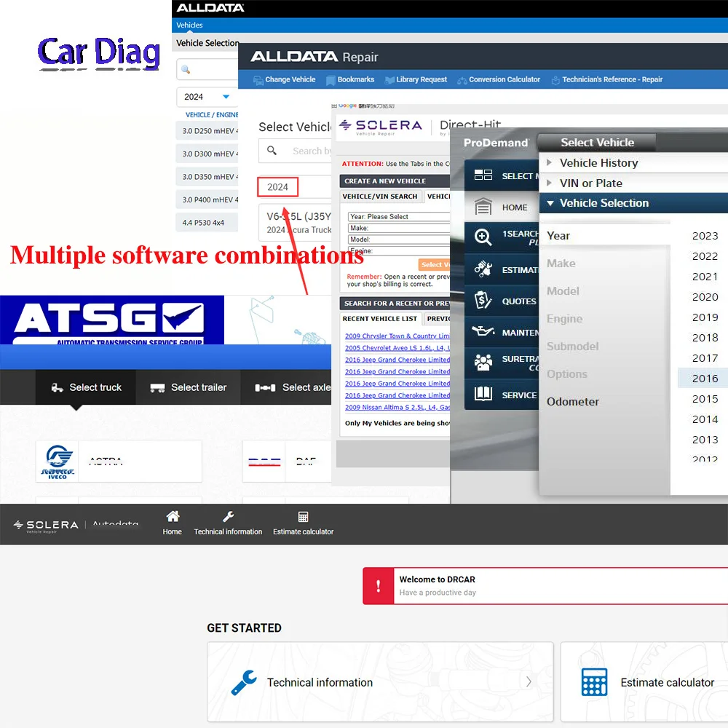Viewport: 728px width, 728px height.
Task: Open the Conversion Calculator
Action: pos(499,79)
